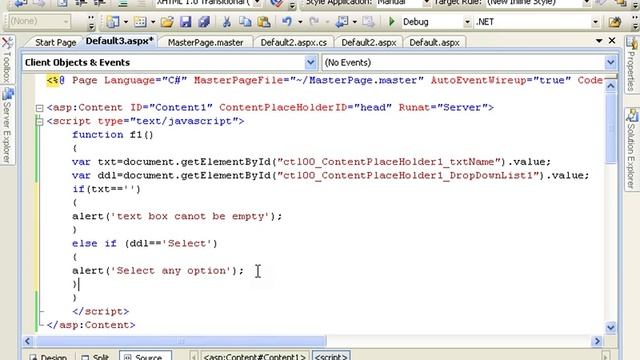Switch to Design view
This screenshot has height=360, width=640.
pos(48,356)
